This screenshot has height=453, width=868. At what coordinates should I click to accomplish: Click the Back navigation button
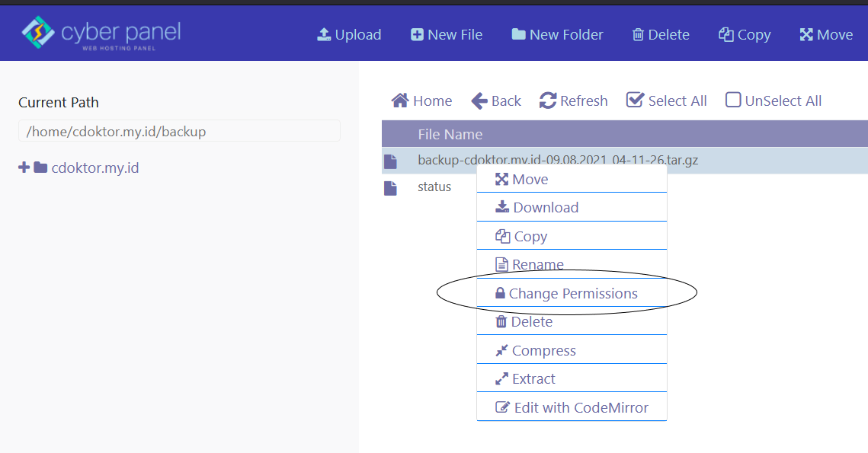click(x=496, y=101)
